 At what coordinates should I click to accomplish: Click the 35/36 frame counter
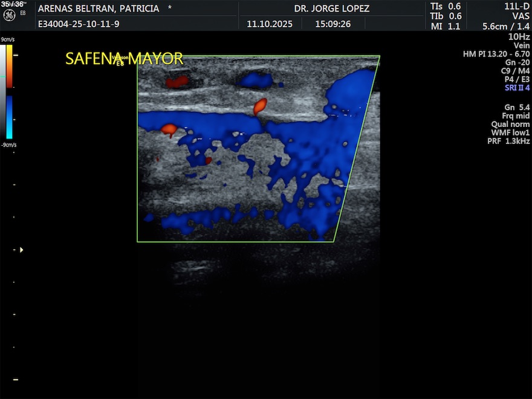click(x=12, y=4)
